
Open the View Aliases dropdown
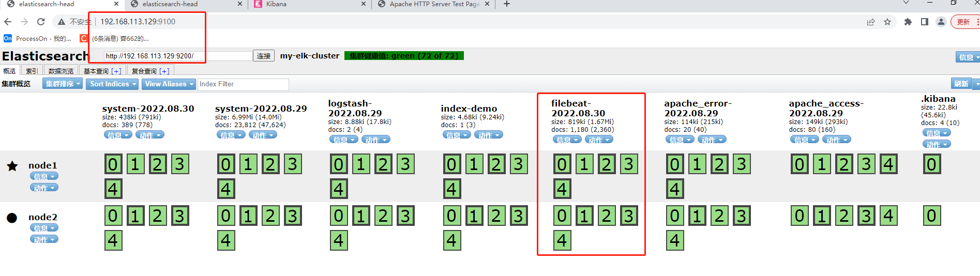[x=169, y=84]
